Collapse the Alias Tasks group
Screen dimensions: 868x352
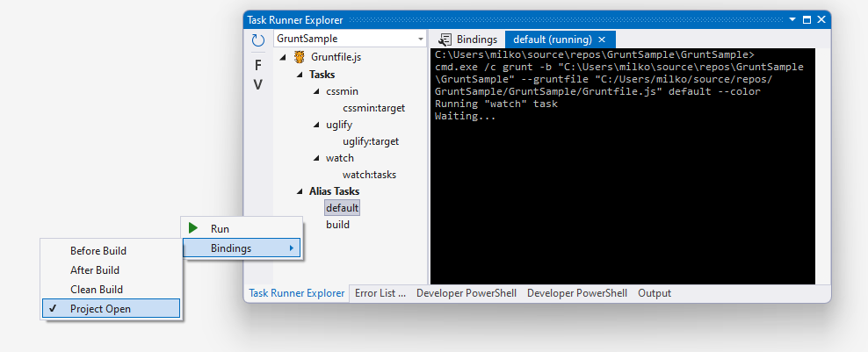tap(300, 191)
